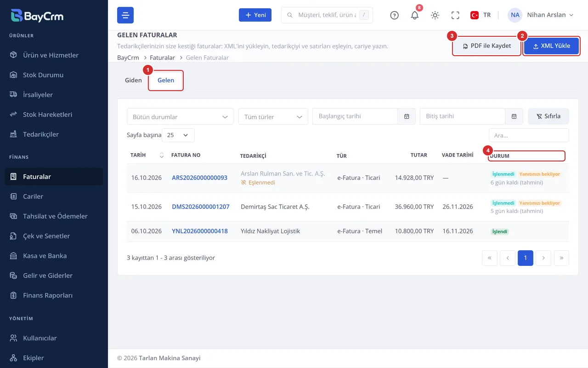Click the Faturalar breadcrumb link
The width and height of the screenshot is (588, 368).
(x=162, y=57)
